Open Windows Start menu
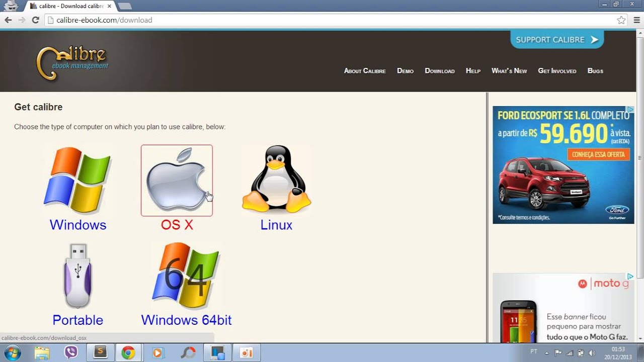This screenshot has height=362, width=644. tap(12, 353)
